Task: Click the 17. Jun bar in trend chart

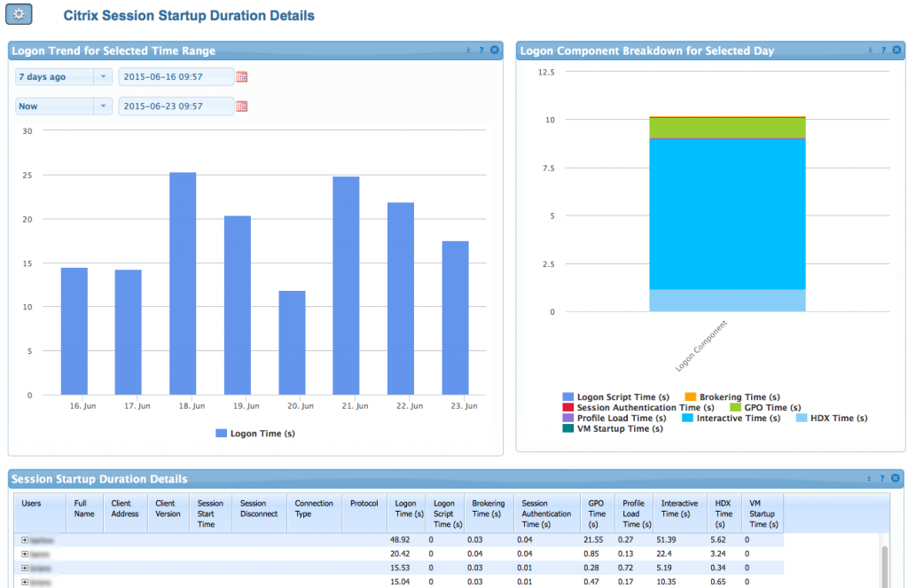Action: 128,333
